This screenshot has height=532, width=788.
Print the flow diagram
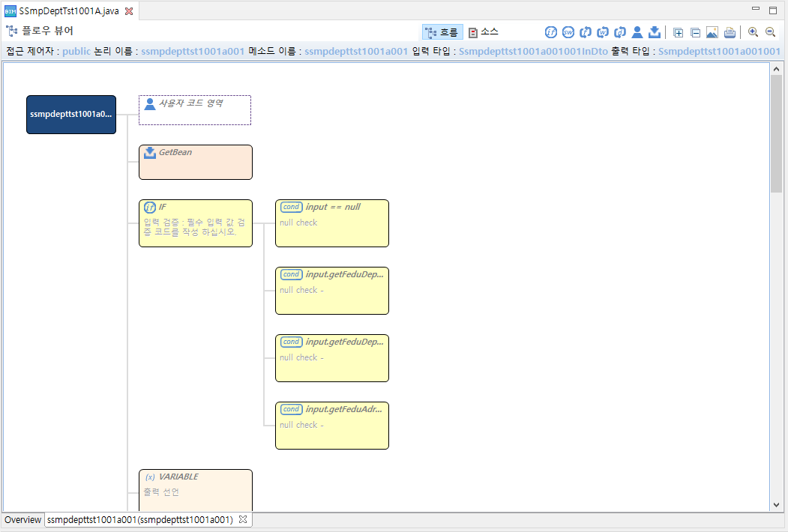(x=729, y=32)
